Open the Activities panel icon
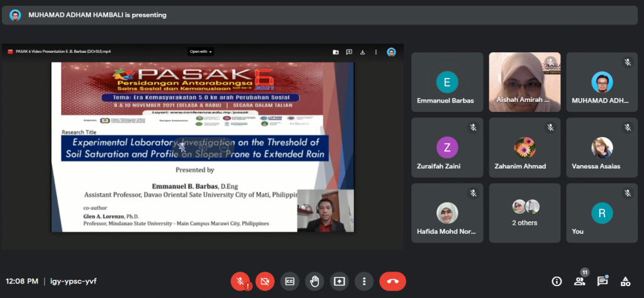 click(x=625, y=281)
